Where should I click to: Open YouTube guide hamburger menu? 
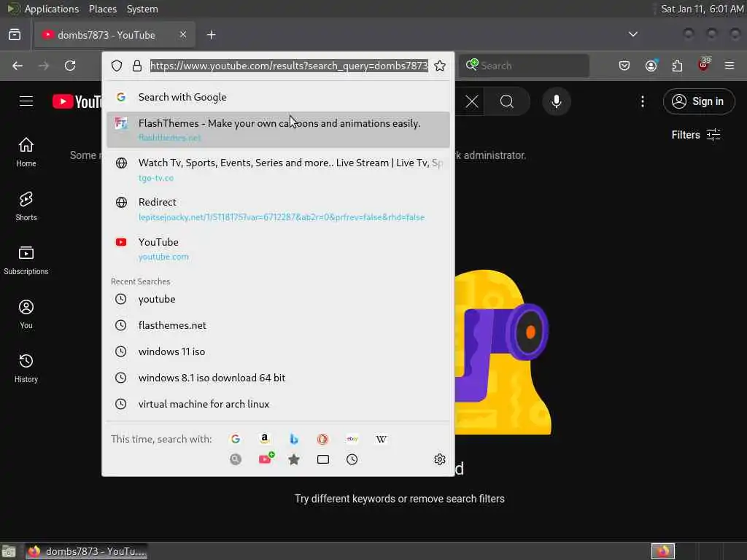[26, 101]
